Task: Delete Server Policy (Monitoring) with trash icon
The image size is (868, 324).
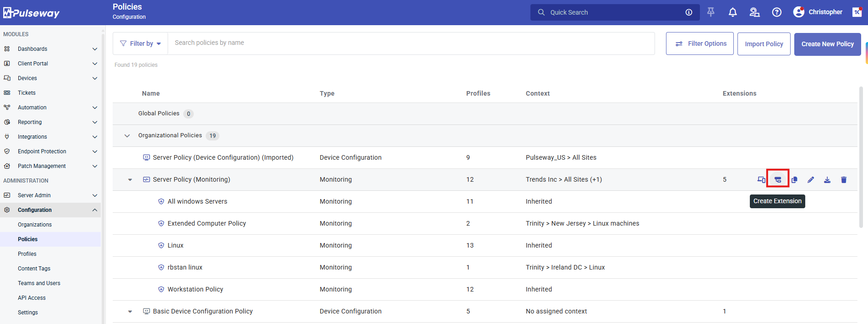Action: pyautogui.click(x=844, y=180)
